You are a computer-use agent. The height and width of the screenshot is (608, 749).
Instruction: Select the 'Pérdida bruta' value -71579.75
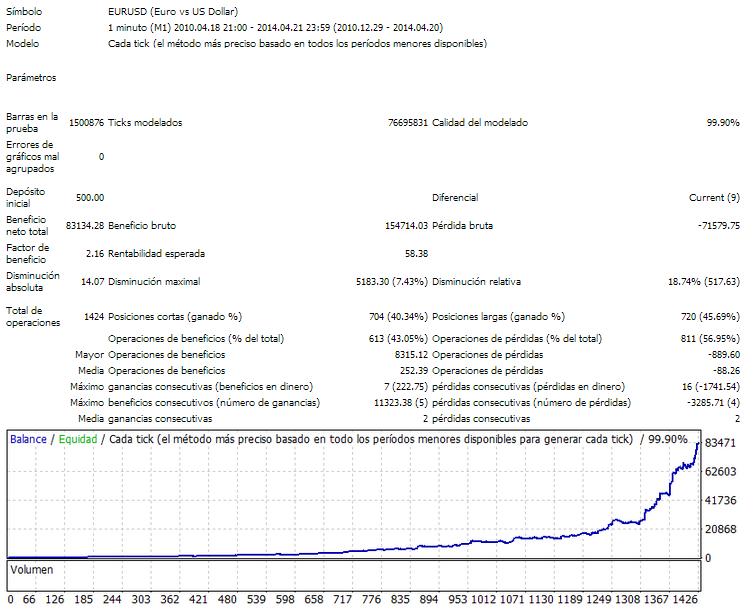pyautogui.click(x=718, y=226)
